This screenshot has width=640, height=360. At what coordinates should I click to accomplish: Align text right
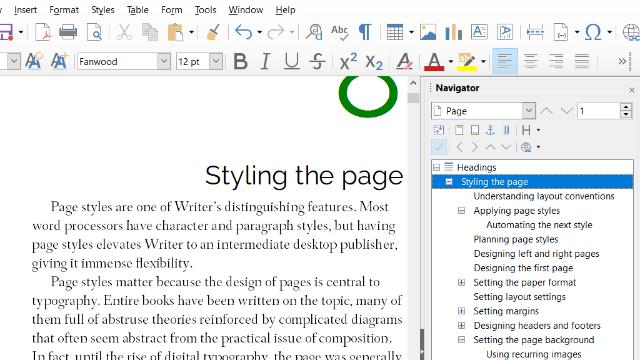click(556, 62)
